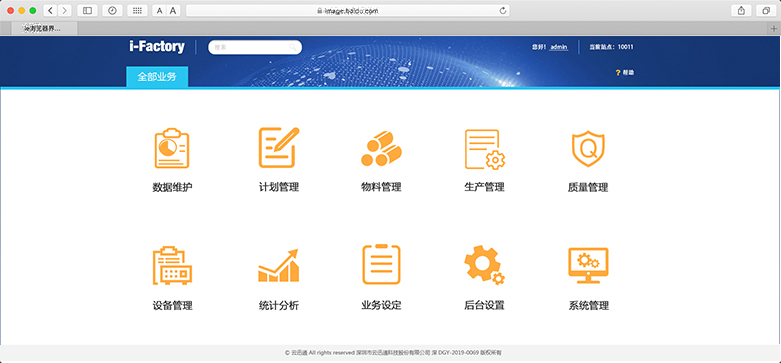Show all tabs overview button
This screenshot has height=363, width=781.
(x=766, y=10)
